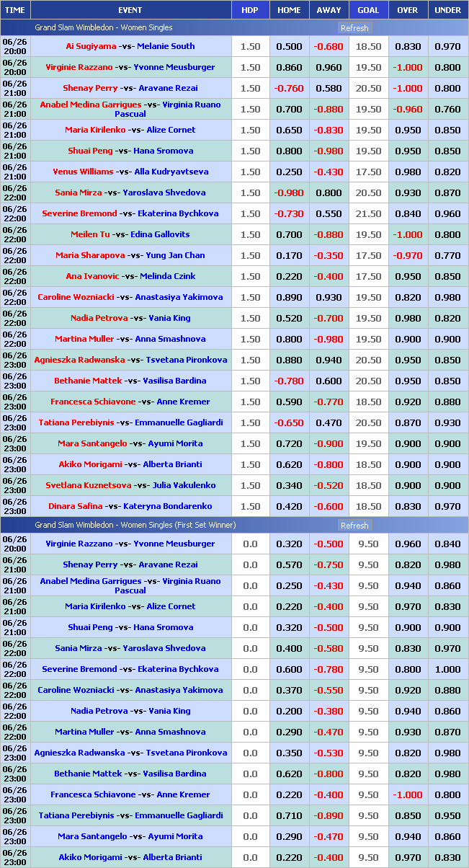
Task: Pick home odds 0.170 for the Sharapova match
Action: (289, 255)
